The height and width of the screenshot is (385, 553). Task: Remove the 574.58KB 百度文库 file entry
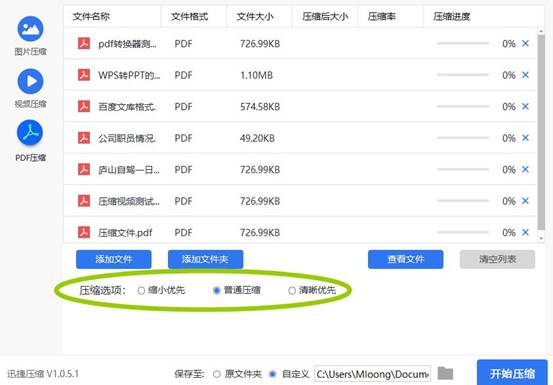pos(525,106)
